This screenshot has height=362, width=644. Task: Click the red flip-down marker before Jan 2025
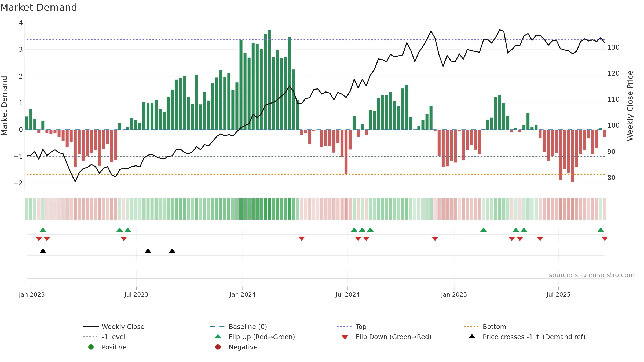pos(435,239)
